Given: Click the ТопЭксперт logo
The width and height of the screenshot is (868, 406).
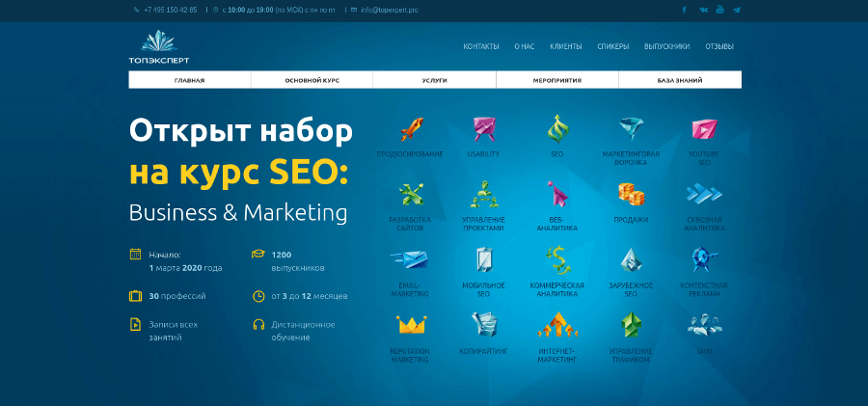Looking at the screenshot, I should pos(159,47).
